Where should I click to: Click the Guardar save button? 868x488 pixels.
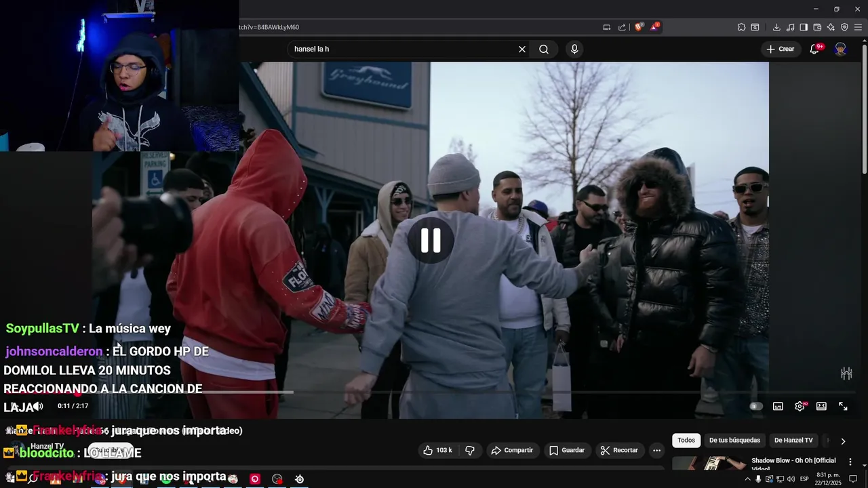point(567,450)
